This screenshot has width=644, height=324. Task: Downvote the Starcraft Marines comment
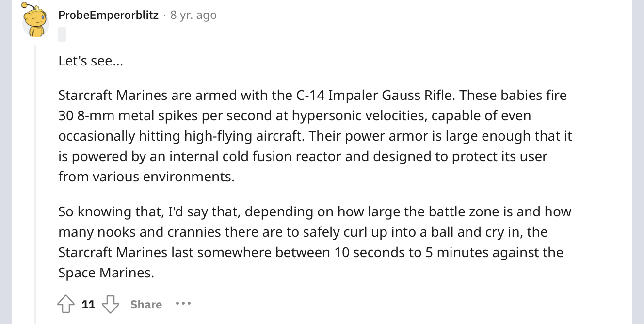point(111,305)
